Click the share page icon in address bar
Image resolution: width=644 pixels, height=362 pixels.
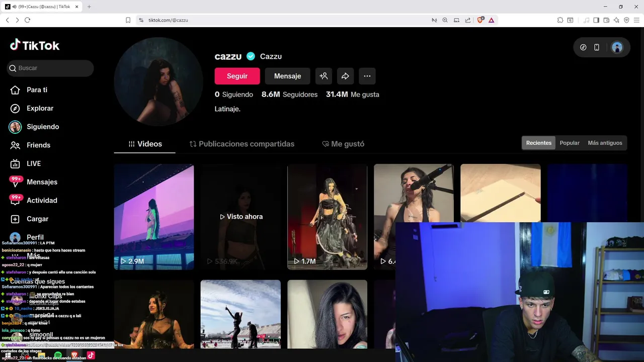coord(468,20)
